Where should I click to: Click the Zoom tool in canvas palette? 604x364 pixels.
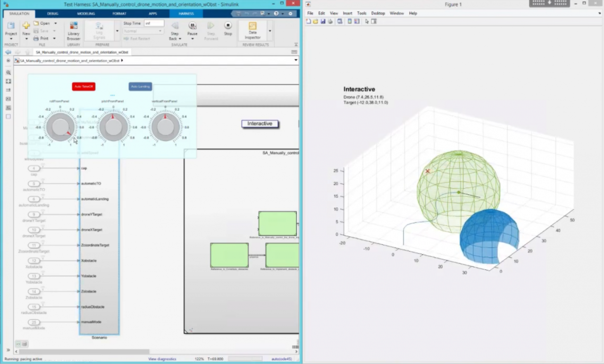pos(8,73)
